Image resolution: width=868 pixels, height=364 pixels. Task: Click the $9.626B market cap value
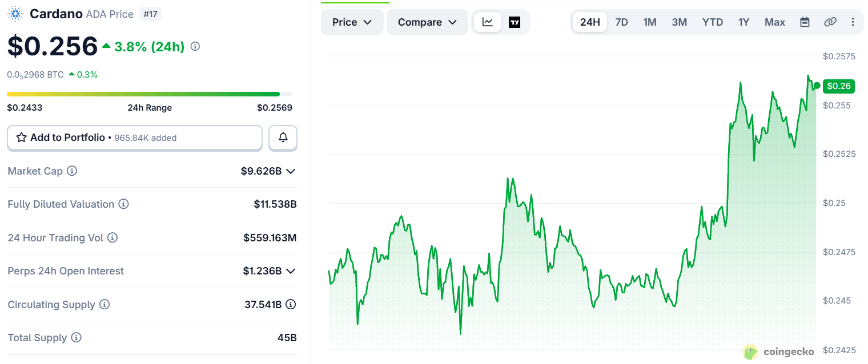point(262,171)
